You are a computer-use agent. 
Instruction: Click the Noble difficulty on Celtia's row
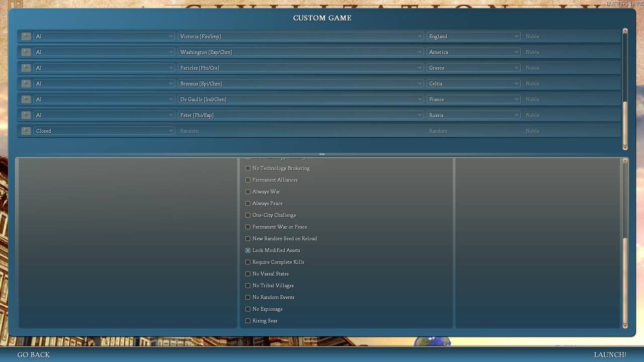coord(532,83)
